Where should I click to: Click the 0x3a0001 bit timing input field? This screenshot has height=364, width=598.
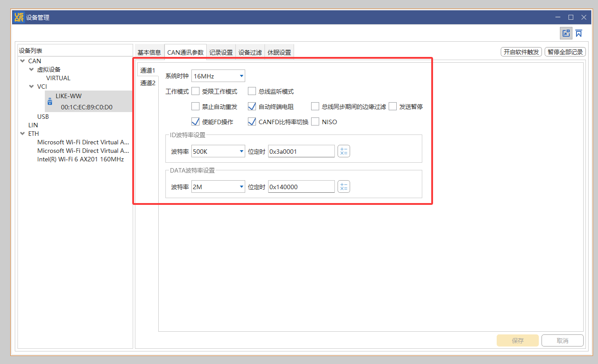point(301,151)
